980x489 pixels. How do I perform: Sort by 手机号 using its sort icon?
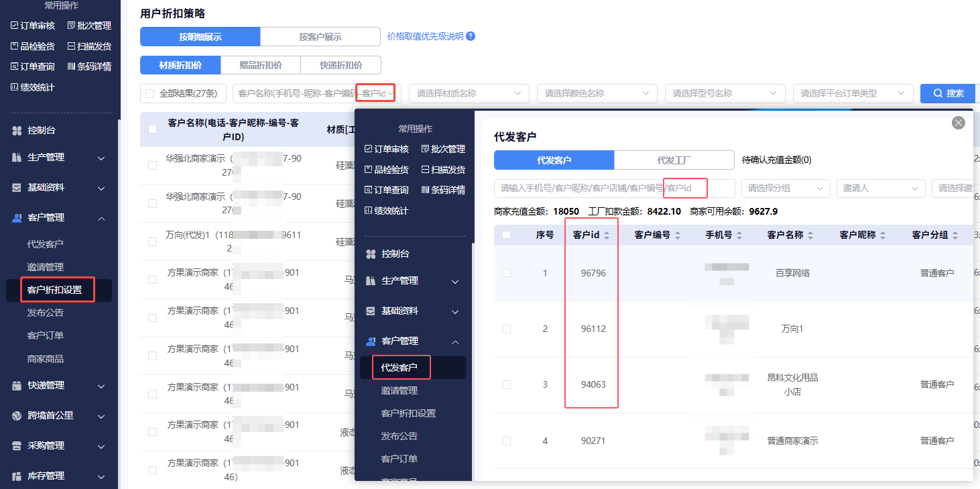click(x=739, y=235)
